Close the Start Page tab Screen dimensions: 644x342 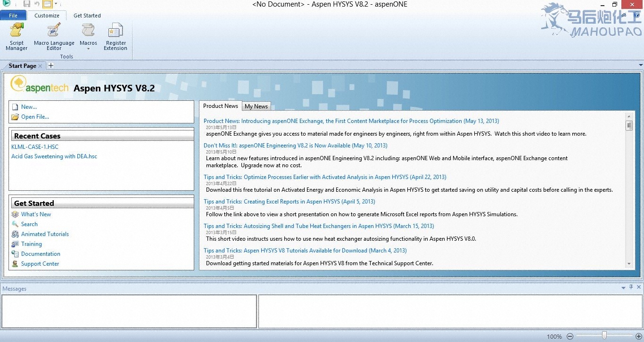click(40, 66)
